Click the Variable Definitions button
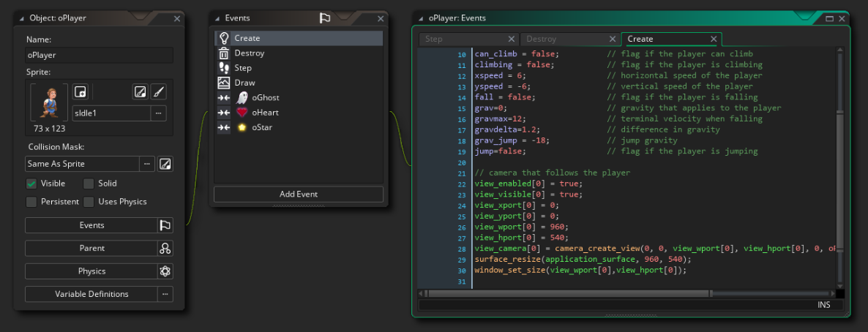868x332 pixels. (x=91, y=294)
